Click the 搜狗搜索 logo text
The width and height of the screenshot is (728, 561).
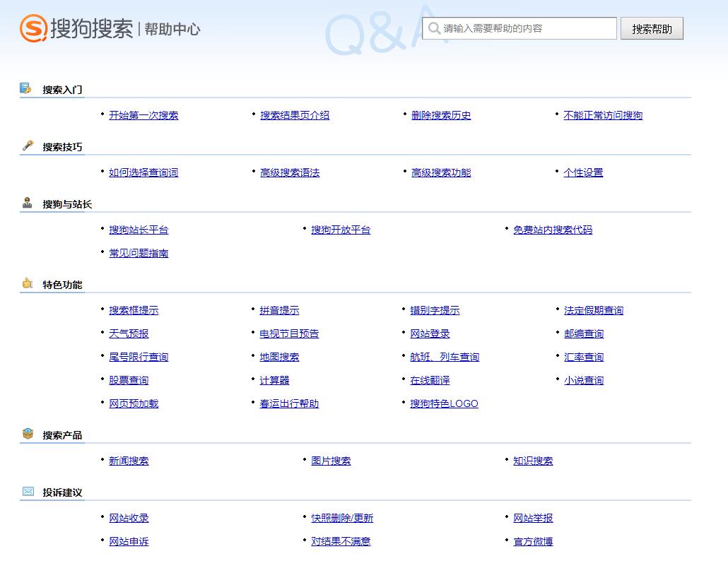(91, 29)
